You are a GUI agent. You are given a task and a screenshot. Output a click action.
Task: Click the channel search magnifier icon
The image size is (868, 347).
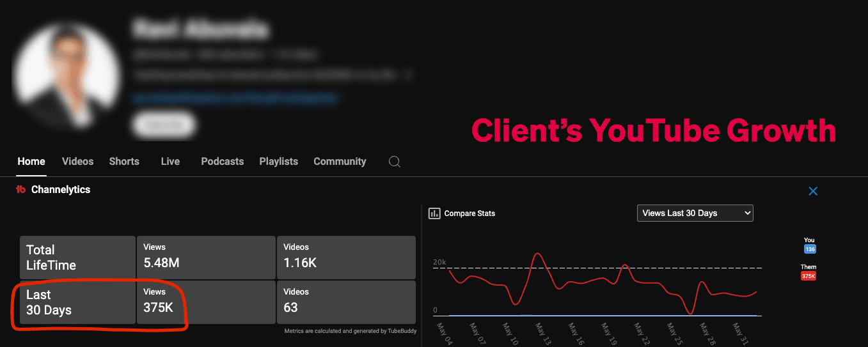point(395,162)
